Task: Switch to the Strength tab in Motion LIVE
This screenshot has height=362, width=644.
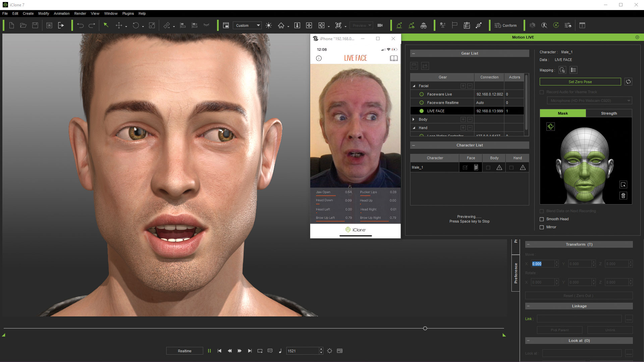Action: 609,113
